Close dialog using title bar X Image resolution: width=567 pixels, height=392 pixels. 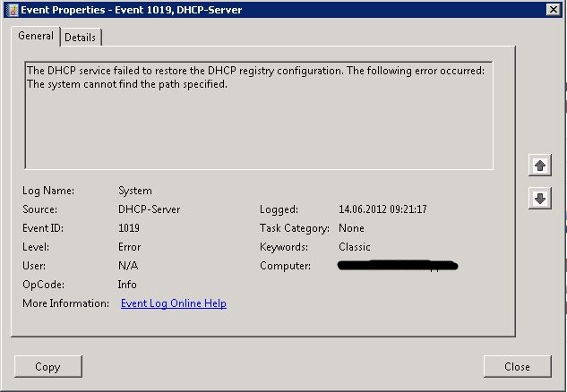coord(554,10)
